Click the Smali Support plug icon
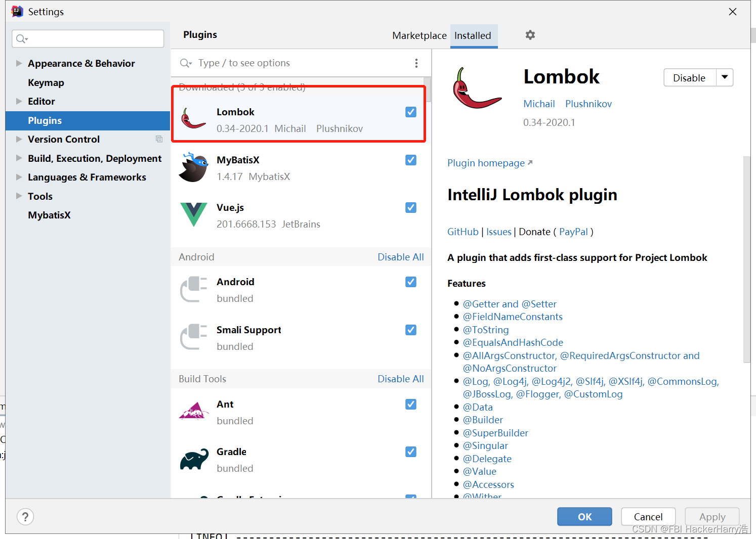Image resolution: width=756 pixels, height=539 pixels. tap(193, 337)
